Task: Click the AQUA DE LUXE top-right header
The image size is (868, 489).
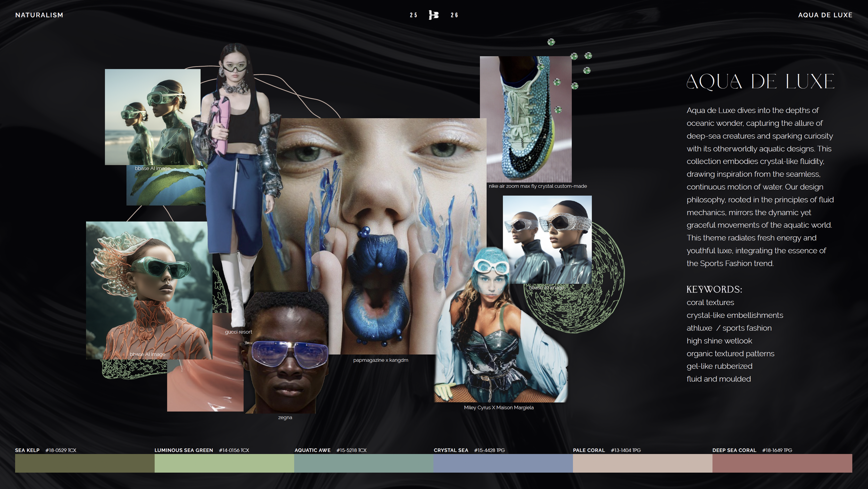Action: point(825,15)
